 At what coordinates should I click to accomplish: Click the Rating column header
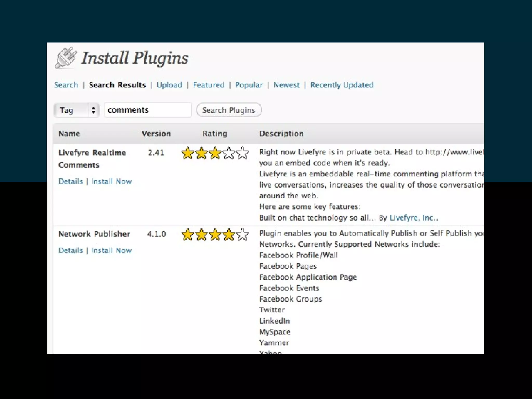(x=215, y=134)
